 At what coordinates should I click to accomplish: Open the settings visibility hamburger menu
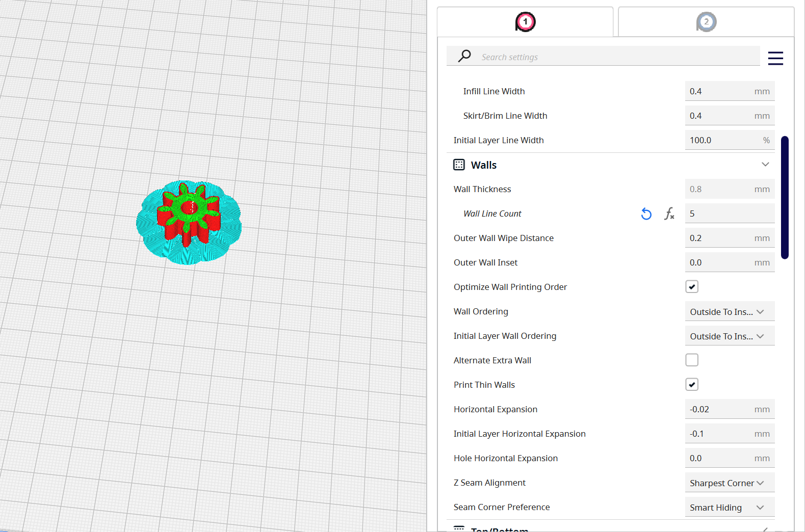[x=775, y=58]
